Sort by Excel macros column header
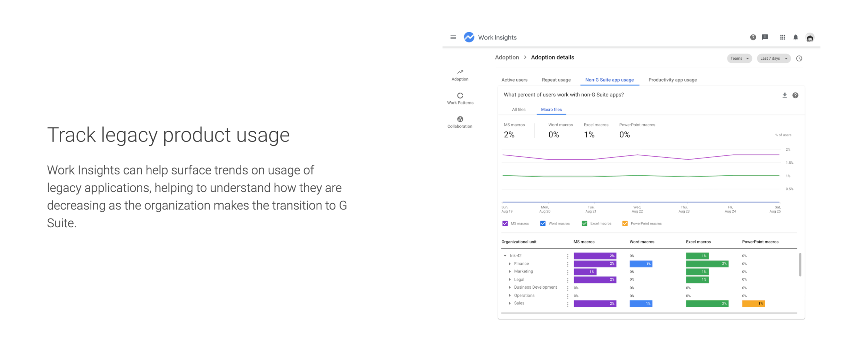Image resolution: width=868 pixels, height=350 pixels. click(698, 242)
